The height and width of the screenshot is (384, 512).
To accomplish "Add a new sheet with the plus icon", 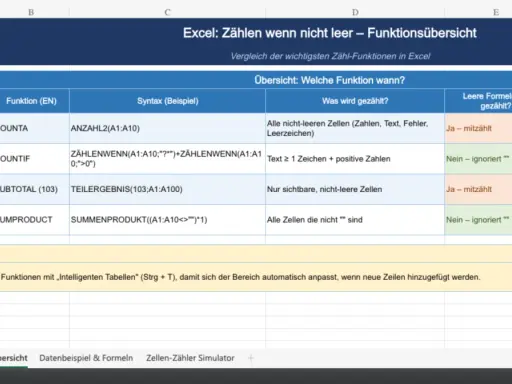I will point(251,358).
